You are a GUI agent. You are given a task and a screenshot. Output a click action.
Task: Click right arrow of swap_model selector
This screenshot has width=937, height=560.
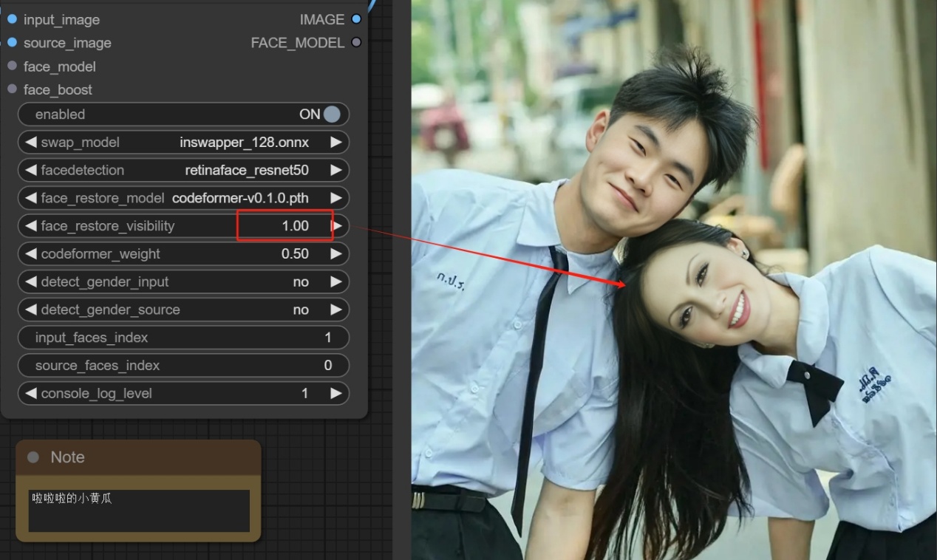(x=336, y=143)
